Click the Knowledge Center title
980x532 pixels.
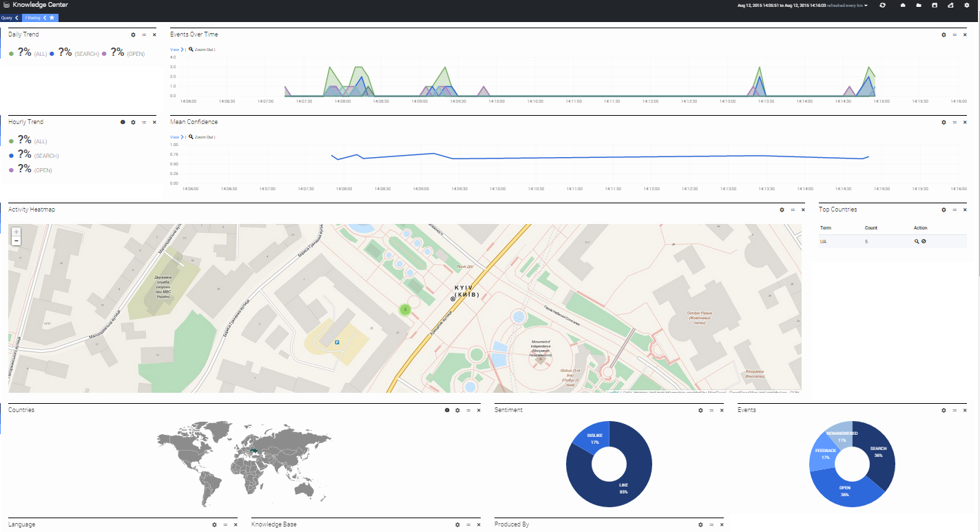coord(40,5)
